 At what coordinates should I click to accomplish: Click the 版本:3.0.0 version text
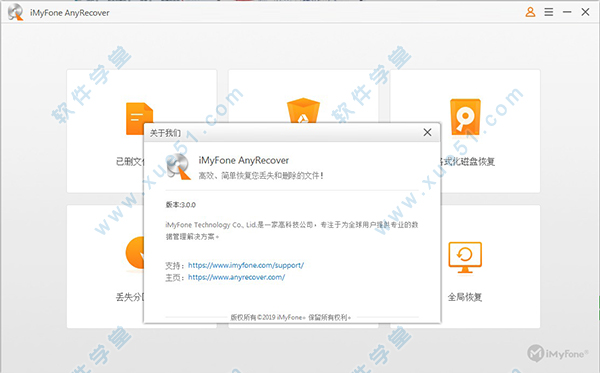click(x=181, y=205)
